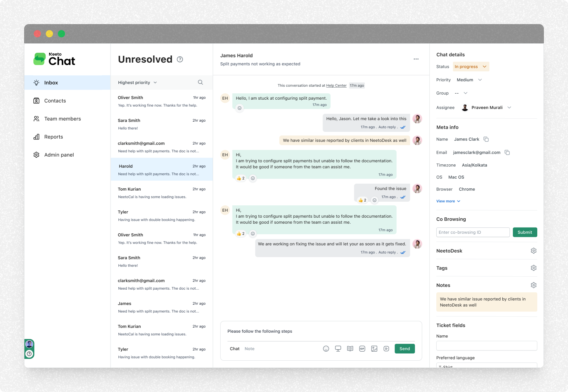This screenshot has width=568, height=392.
Task: Click the video record icon in composer
Action: (x=386, y=349)
